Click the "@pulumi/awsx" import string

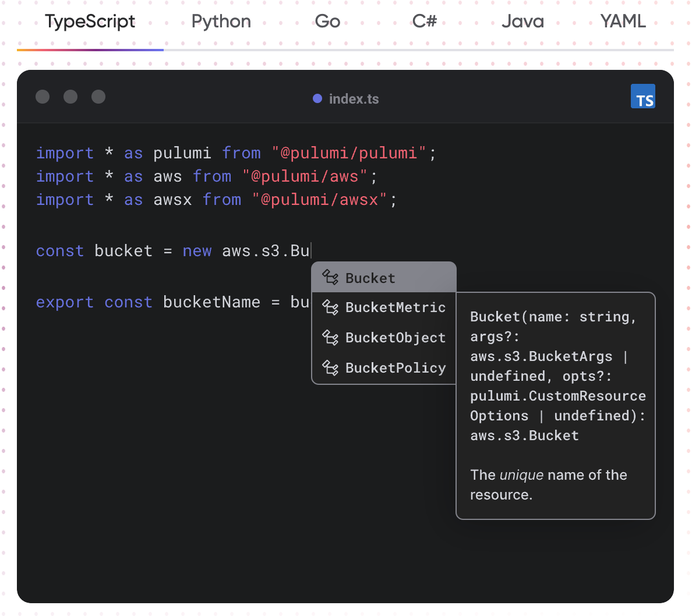click(320, 200)
